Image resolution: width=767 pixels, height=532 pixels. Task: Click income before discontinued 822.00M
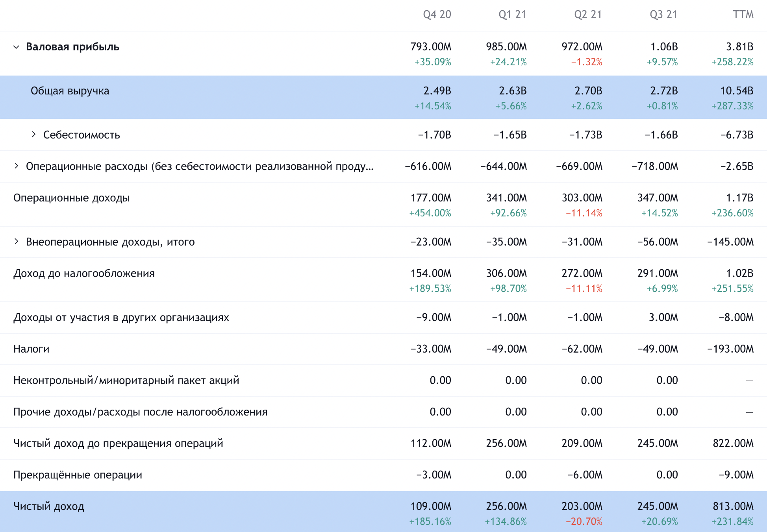[x=733, y=443]
